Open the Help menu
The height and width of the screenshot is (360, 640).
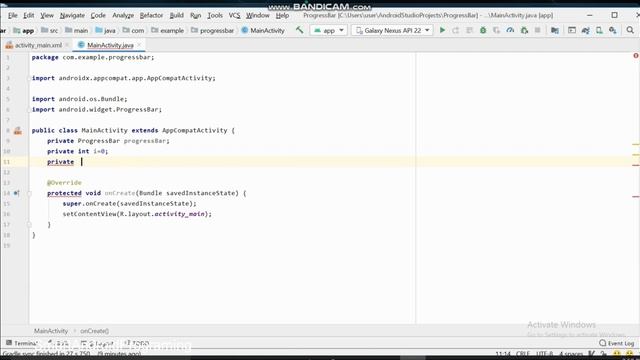(x=282, y=15)
